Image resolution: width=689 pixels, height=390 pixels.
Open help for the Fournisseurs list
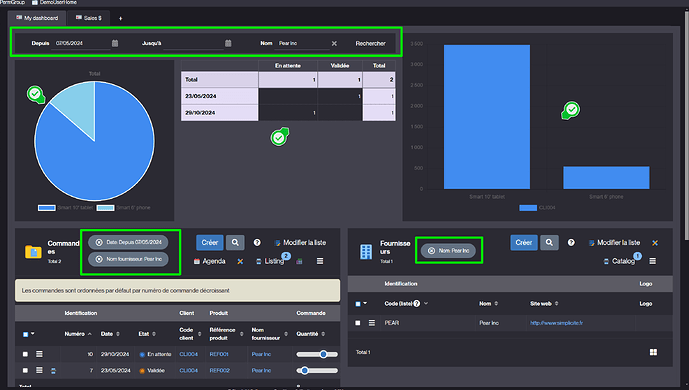pos(571,242)
